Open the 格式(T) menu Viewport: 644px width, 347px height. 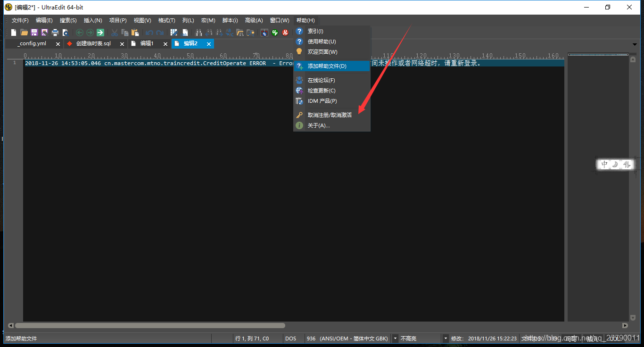coord(166,20)
